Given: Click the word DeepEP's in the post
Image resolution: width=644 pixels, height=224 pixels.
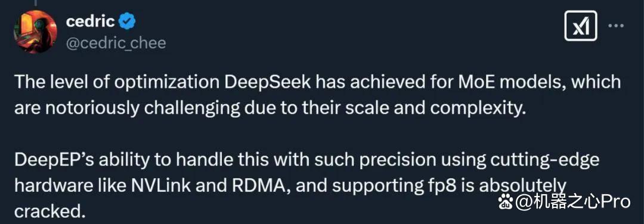Looking at the screenshot, I should pos(51,160).
